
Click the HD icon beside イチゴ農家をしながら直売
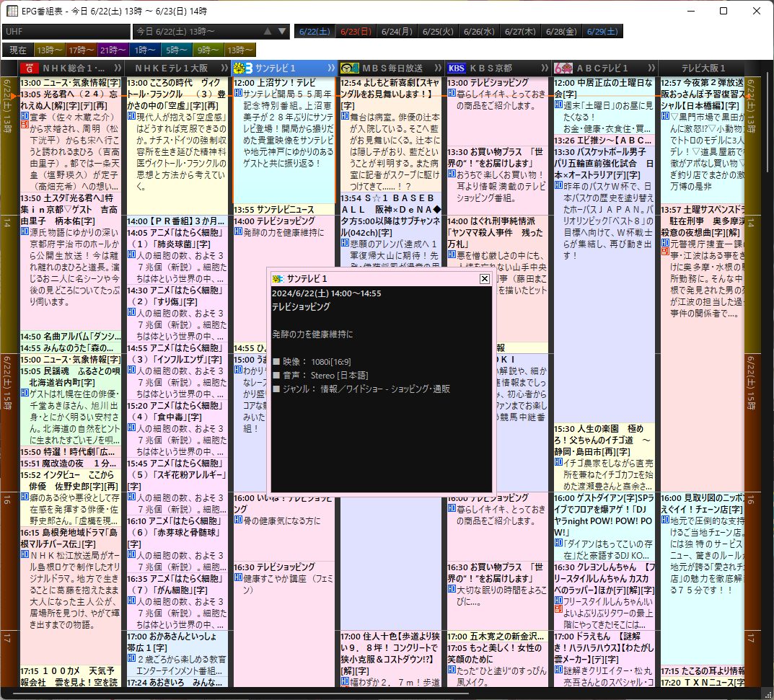[x=558, y=461]
